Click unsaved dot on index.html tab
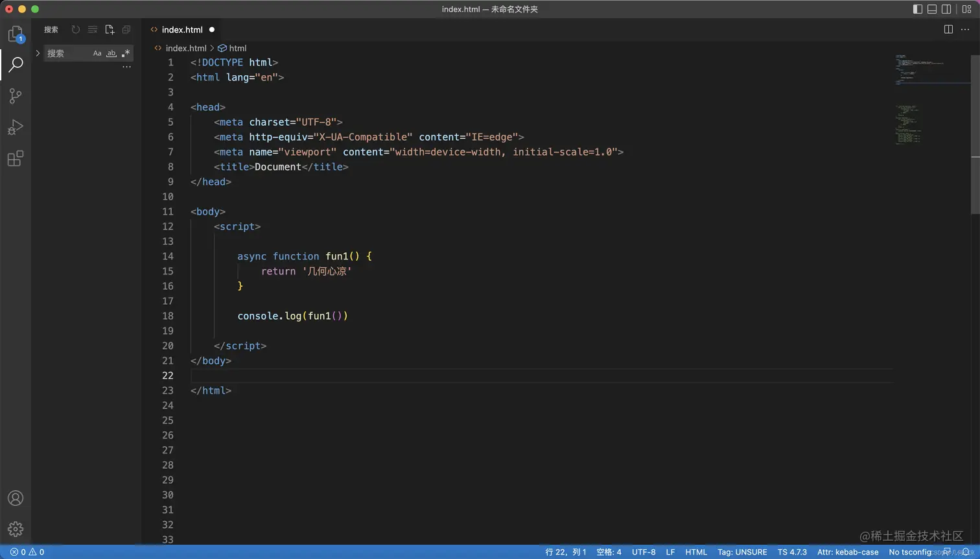This screenshot has width=980, height=559. [x=212, y=29]
